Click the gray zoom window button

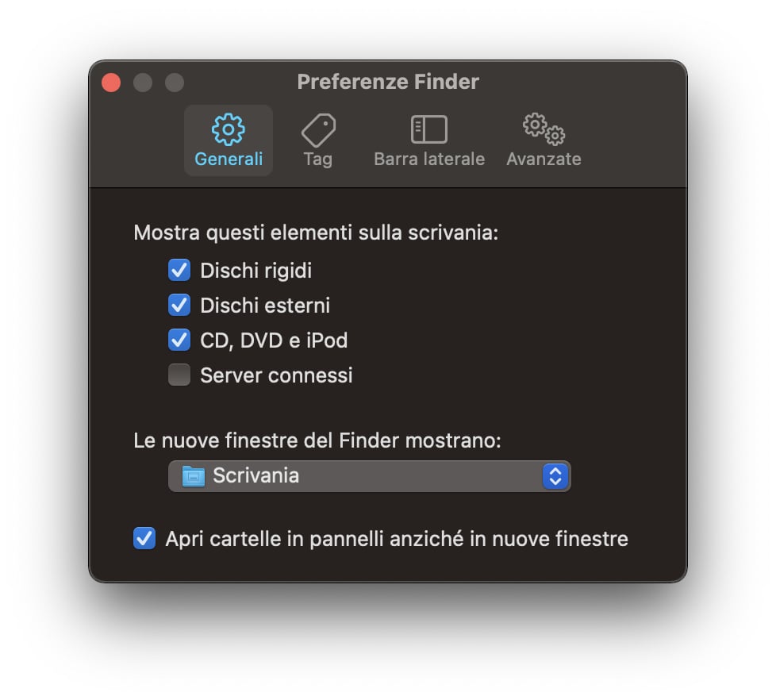[x=175, y=83]
